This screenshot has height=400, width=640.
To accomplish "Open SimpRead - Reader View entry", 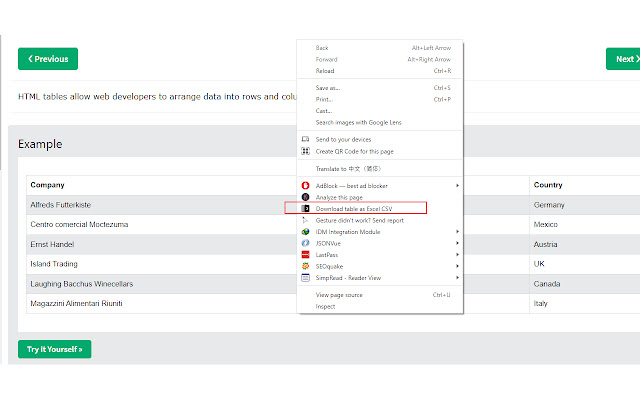I will 380,278.
